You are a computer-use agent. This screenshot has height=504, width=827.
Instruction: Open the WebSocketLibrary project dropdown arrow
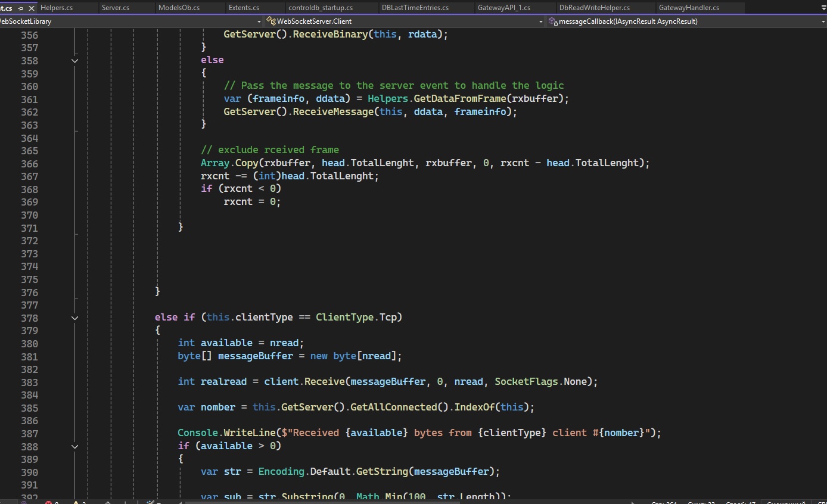(x=260, y=21)
